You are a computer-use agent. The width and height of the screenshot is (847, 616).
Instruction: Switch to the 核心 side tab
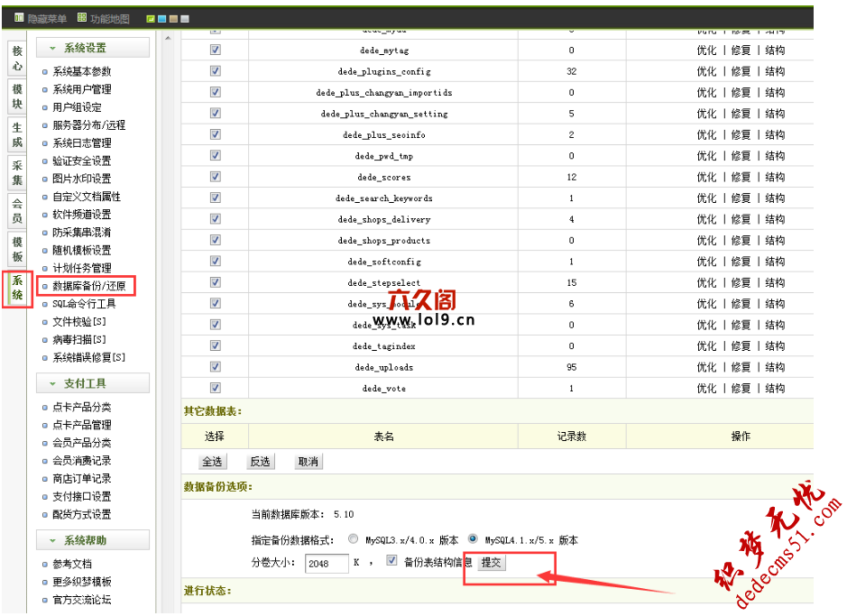(x=17, y=59)
